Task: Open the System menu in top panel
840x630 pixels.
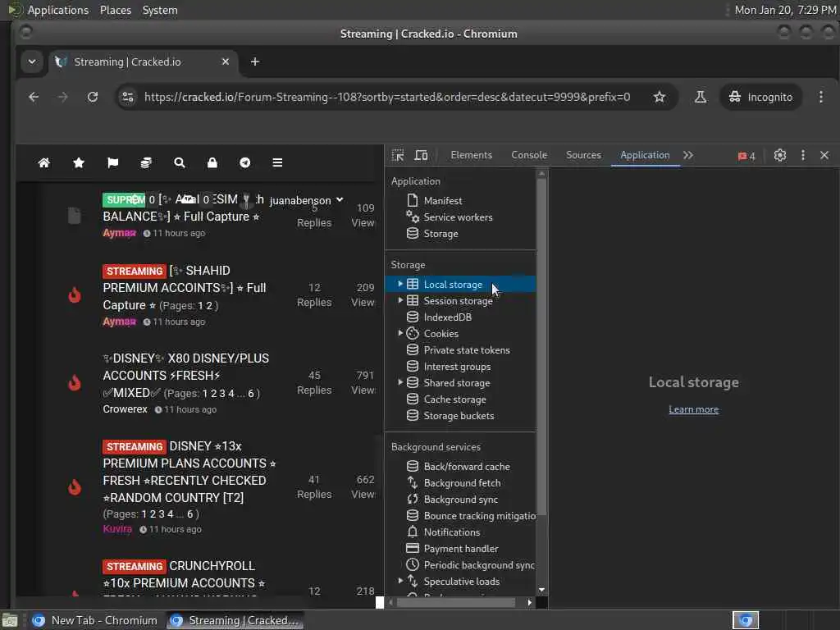Action: pyautogui.click(x=160, y=10)
